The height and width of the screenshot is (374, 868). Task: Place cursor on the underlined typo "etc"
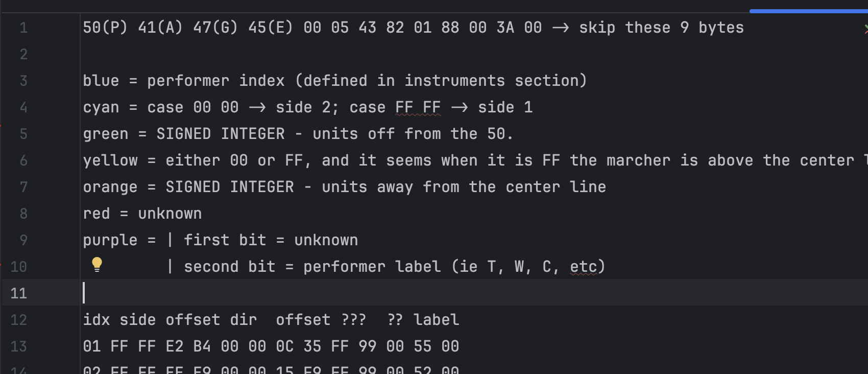point(583,267)
